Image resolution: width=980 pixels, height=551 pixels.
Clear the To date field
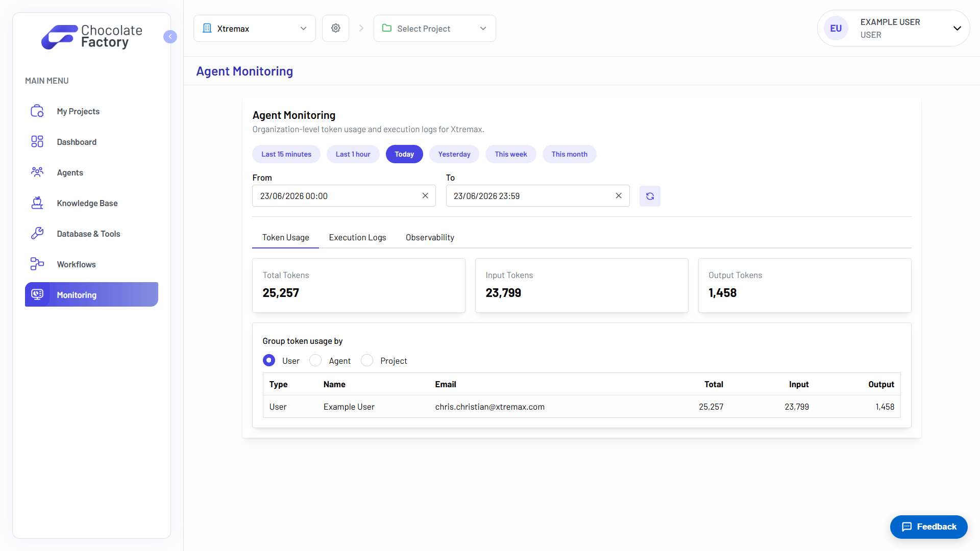619,196
